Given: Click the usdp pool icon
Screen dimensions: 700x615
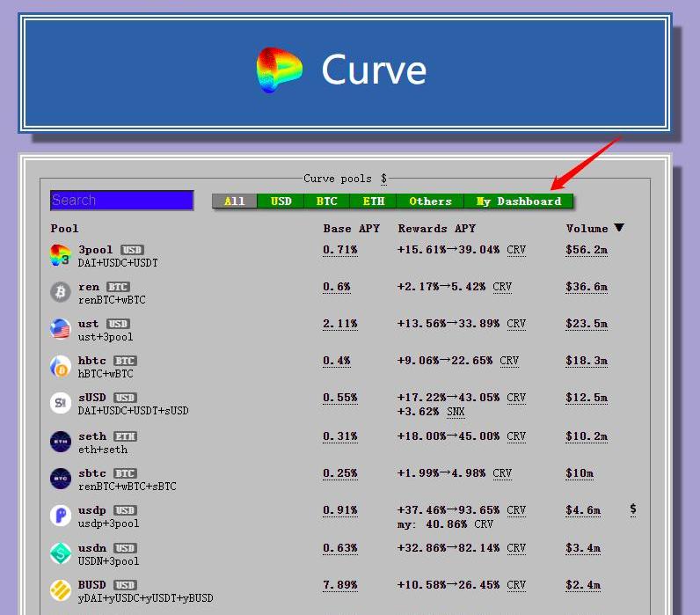Looking at the screenshot, I should 60,516.
